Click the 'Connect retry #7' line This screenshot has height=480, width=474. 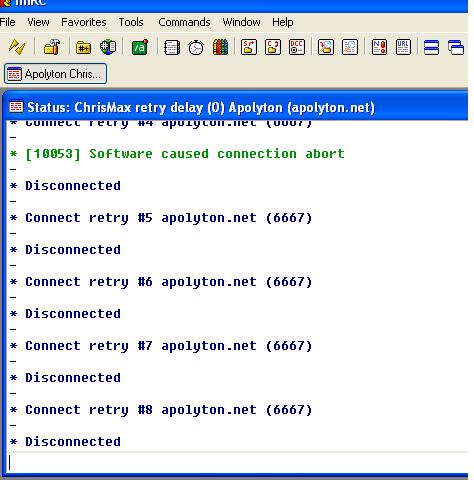coord(161,346)
